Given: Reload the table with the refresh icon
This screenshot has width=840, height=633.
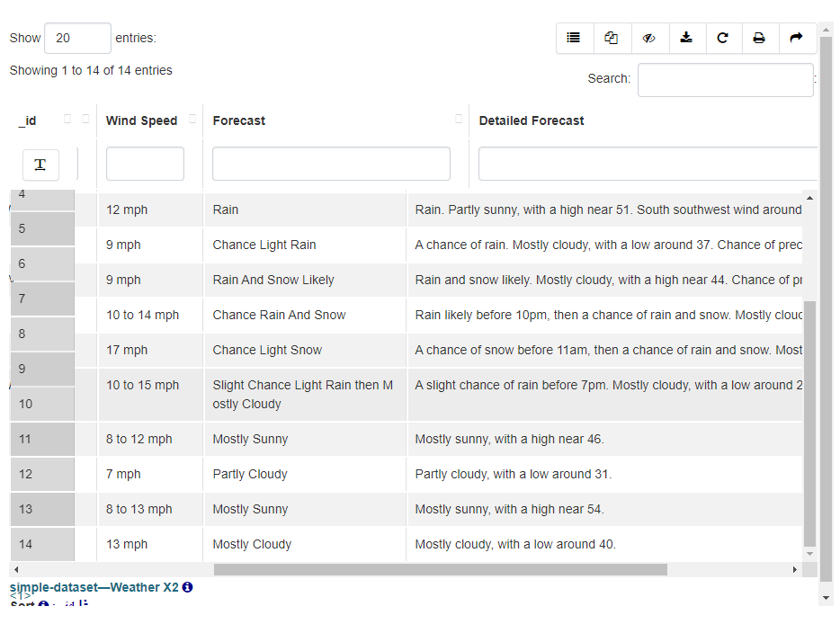Looking at the screenshot, I should point(724,38).
